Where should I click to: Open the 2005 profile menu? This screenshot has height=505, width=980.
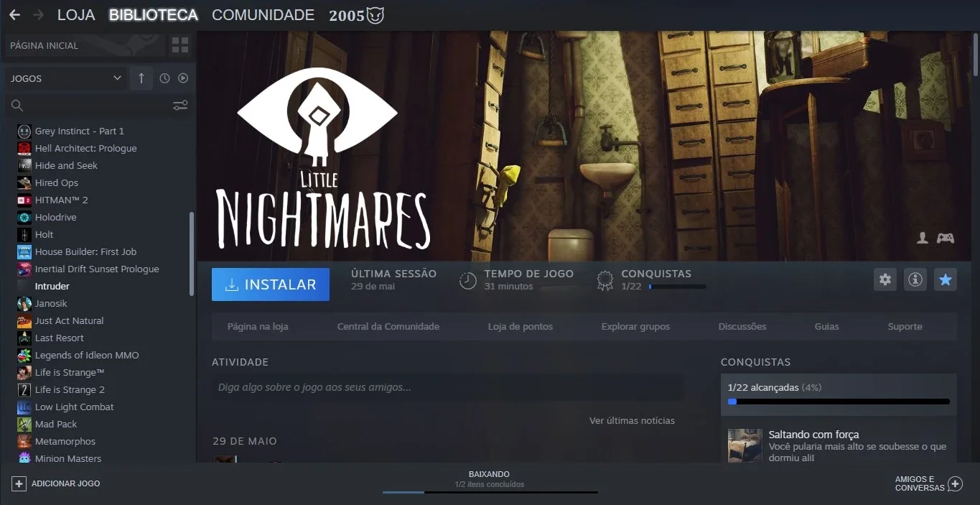357,15
